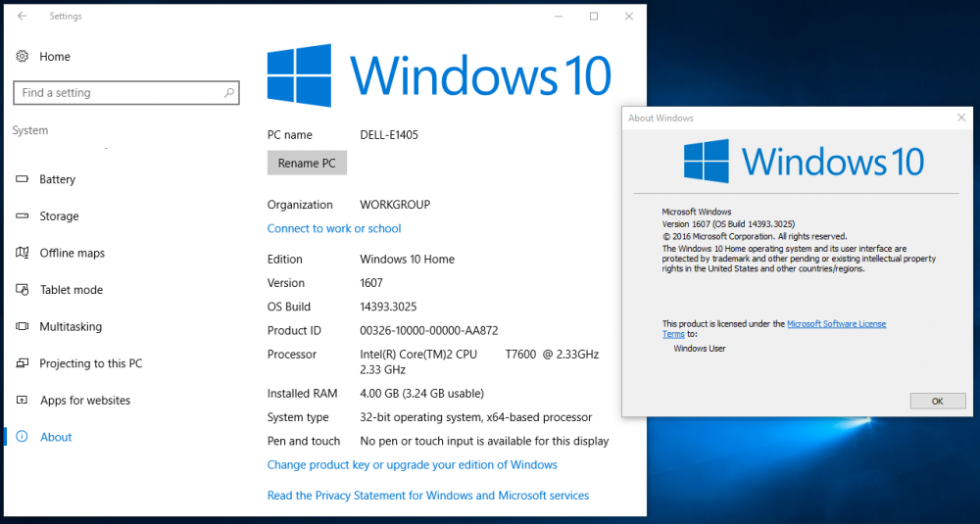
Task: Select the Tablet mode icon
Action: (22, 290)
